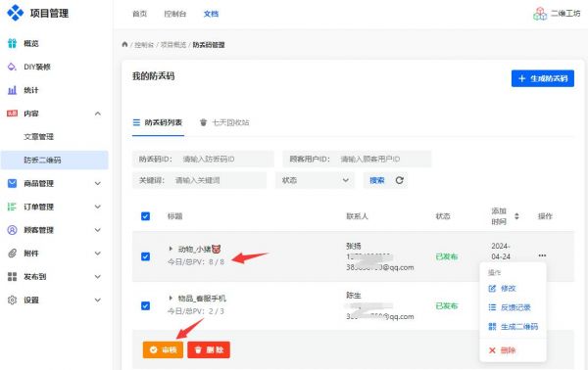
Task: Click the 添加时间 sort arrows
Action: (x=516, y=216)
